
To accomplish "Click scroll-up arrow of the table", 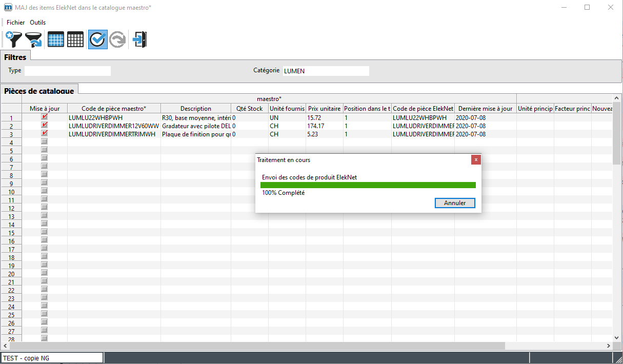I will point(617,97).
